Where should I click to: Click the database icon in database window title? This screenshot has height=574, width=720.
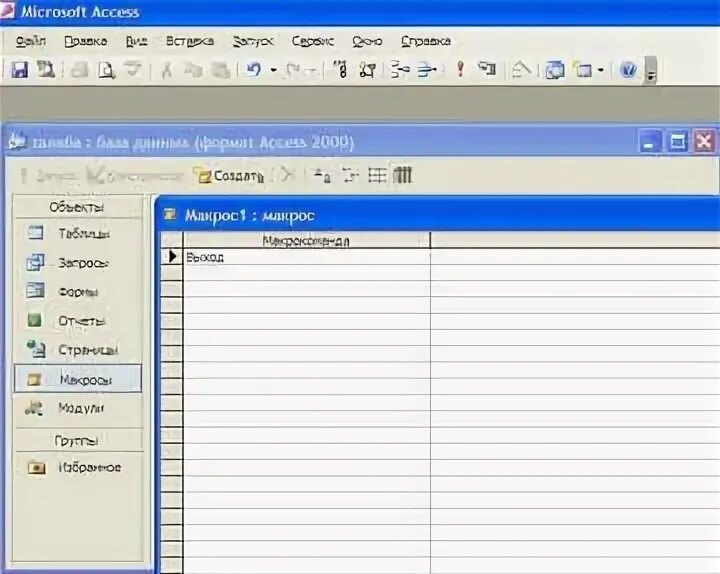[18, 141]
